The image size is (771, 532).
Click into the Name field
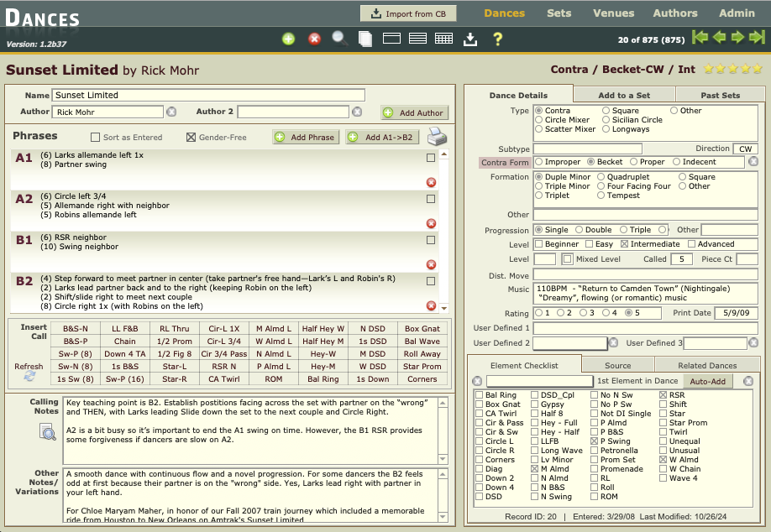pos(208,96)
